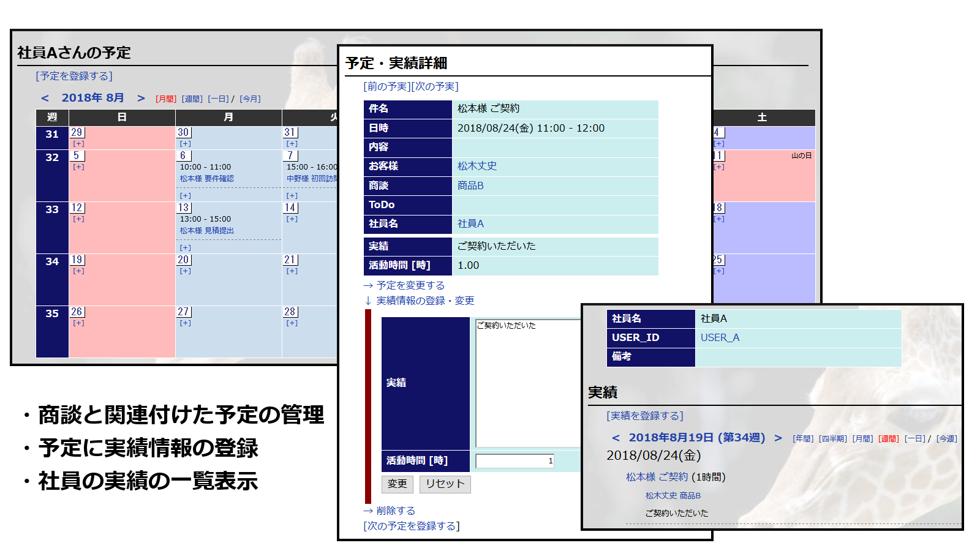Click the リセット button
This screenshot has width=980, height=551.
445,484
